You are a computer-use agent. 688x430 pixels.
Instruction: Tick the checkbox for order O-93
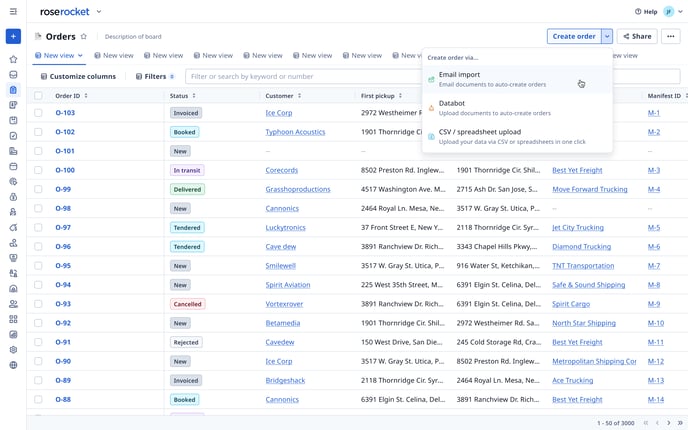pos(38,304)
